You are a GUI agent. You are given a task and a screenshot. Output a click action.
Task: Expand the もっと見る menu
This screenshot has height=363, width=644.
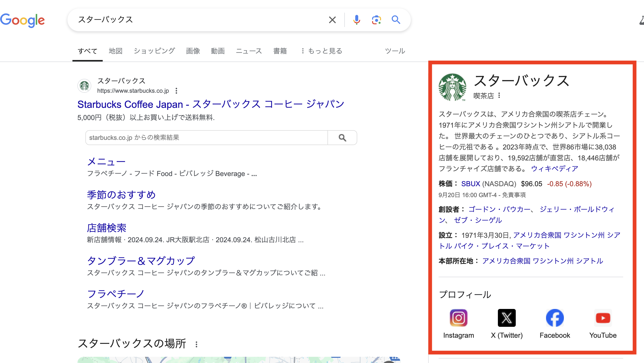322,51
